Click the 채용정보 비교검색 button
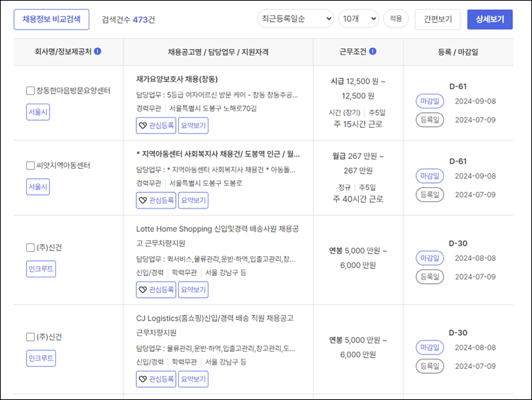Image resolution: width=532 pixels, height=400 pixels. pyautogui.click(x=52, y=19)
